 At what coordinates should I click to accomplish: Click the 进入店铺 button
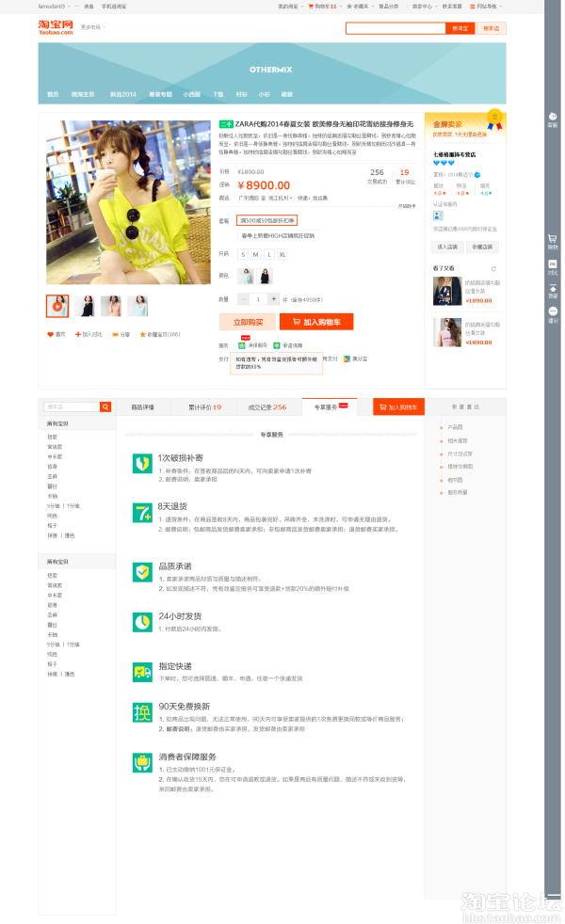click(x=447, y=247)
